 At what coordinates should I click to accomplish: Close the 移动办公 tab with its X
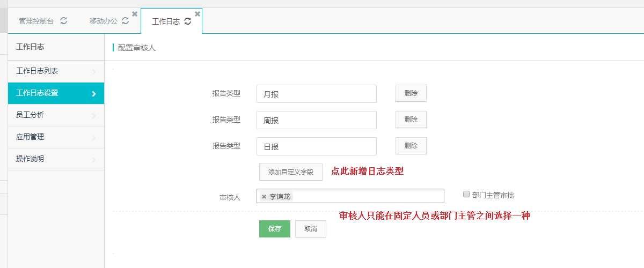pyautogui.click(x=135, y=13)
